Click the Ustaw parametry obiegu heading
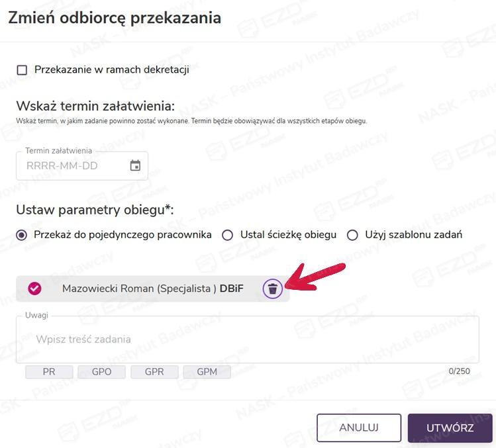496x448 pixels. (x=95, y=210)
